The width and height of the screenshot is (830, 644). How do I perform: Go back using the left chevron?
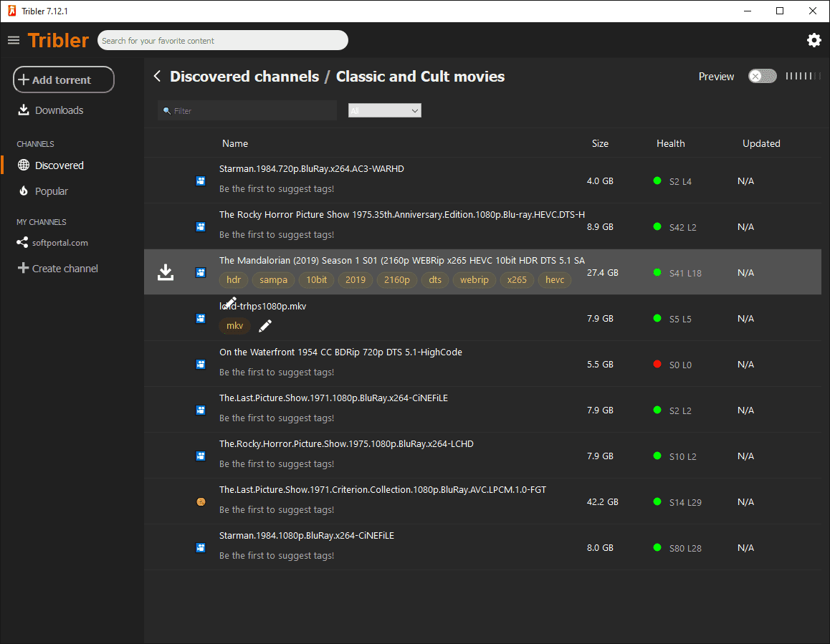pos(157,77)
